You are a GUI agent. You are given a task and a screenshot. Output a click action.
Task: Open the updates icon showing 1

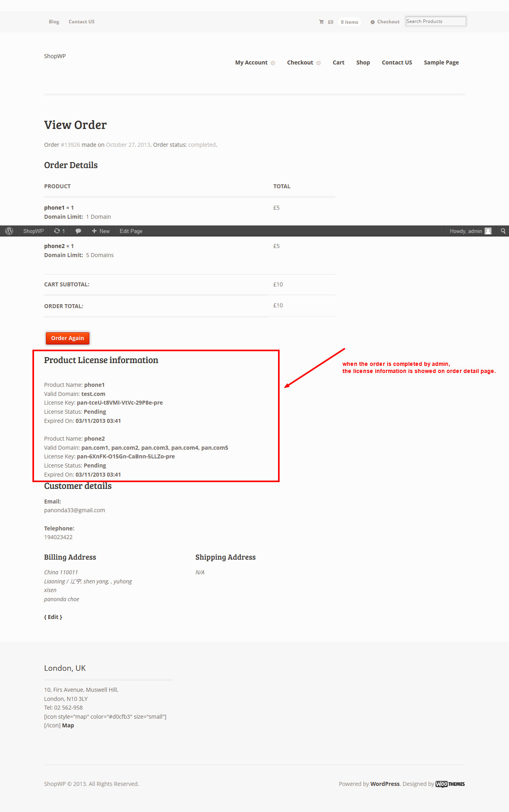(59, 231)
